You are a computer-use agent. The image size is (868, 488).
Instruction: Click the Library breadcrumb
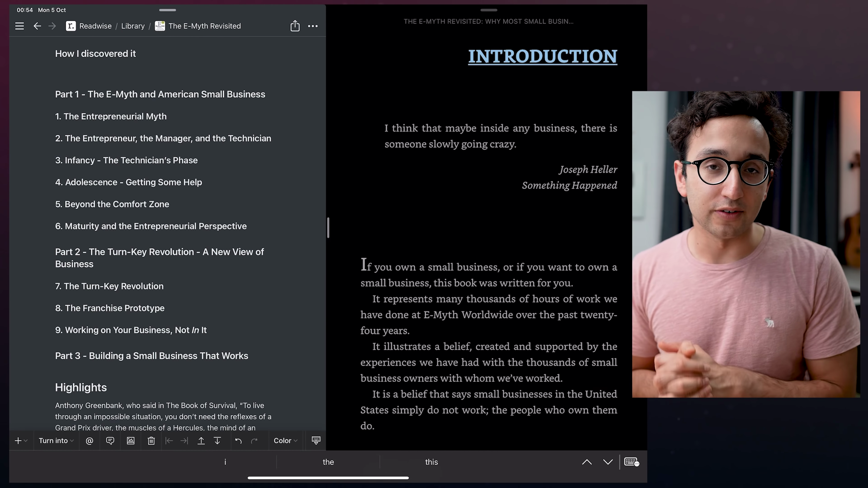[x=133, y=26]
